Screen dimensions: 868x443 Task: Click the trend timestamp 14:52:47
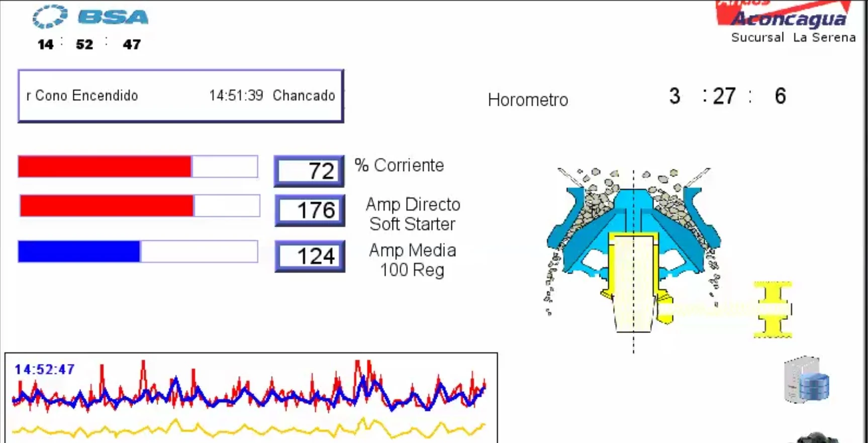click(45, 370)
